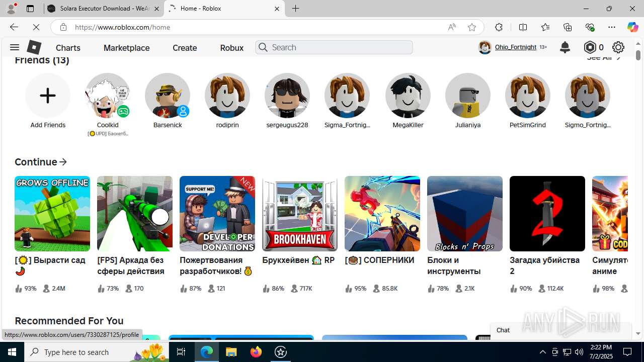
Task: Go to the Create page
Action: (x=185, y=48)
